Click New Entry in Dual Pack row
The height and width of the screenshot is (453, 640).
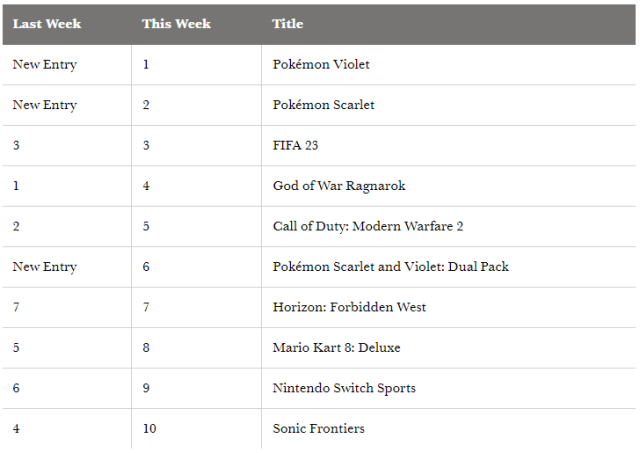45,267
